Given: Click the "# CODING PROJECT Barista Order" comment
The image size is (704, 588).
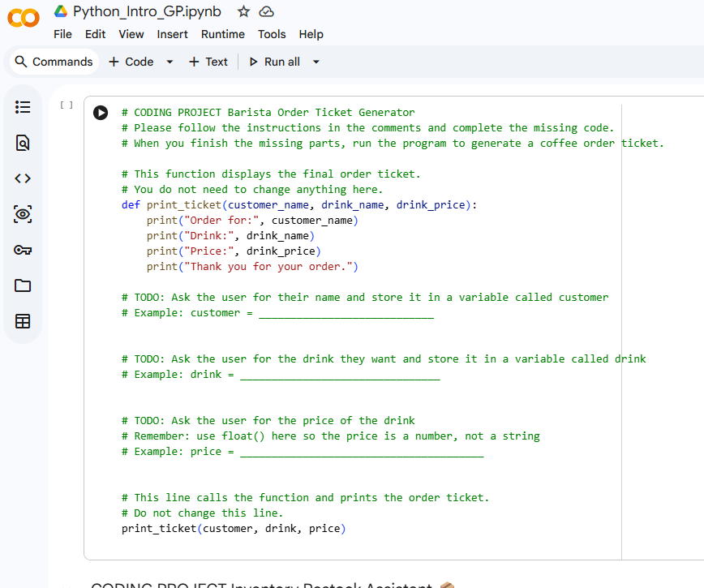Looking at the screenshot, I should click(x=268, y=113).
